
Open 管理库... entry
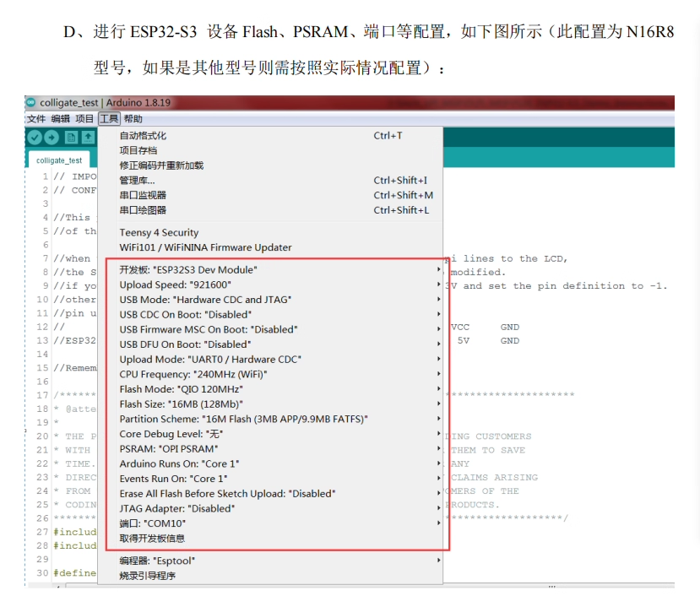point(270,181)
